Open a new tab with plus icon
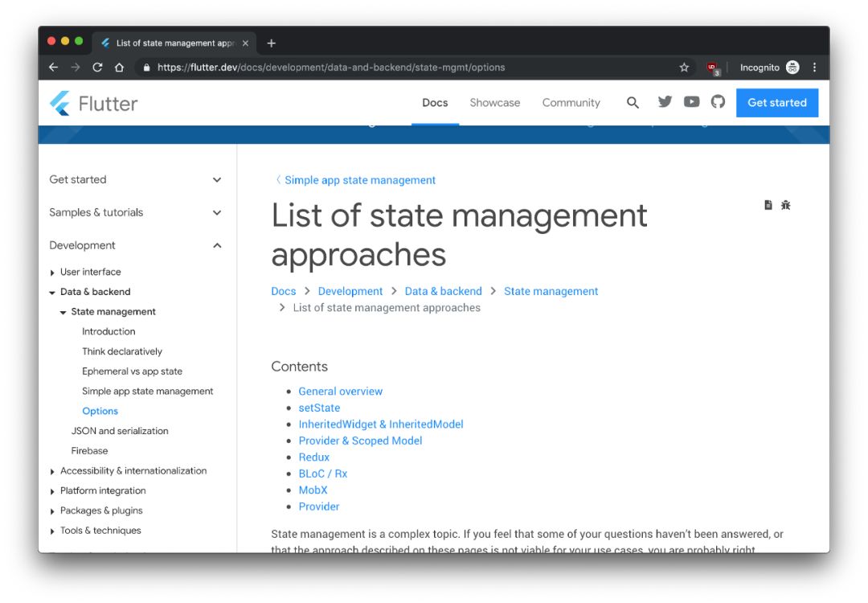The width and height of the screenshot is (868, 603). tap(272, 43)
